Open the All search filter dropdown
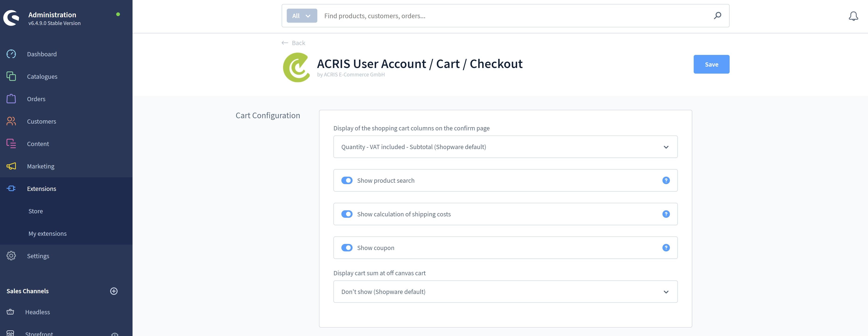Screen dimensions: 868x336 pos(301,15)
